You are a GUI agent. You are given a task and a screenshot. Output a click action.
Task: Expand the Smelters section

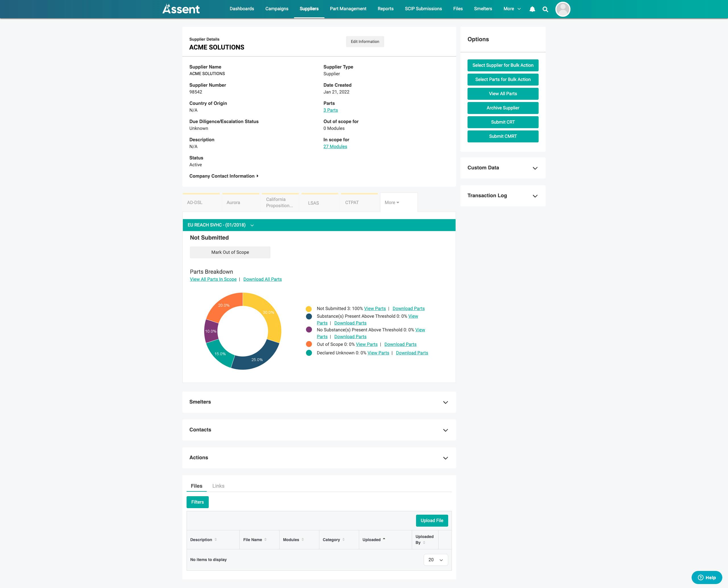(x=445, y=402)
